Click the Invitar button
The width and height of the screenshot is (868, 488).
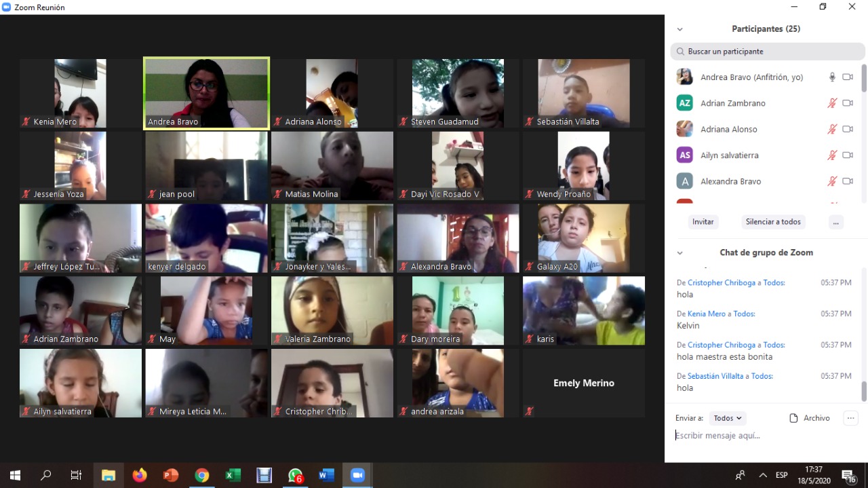pos(703,222)
